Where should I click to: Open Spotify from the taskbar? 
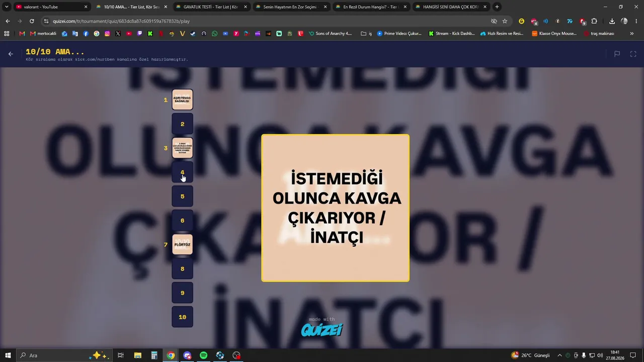[x=203, y=355]
